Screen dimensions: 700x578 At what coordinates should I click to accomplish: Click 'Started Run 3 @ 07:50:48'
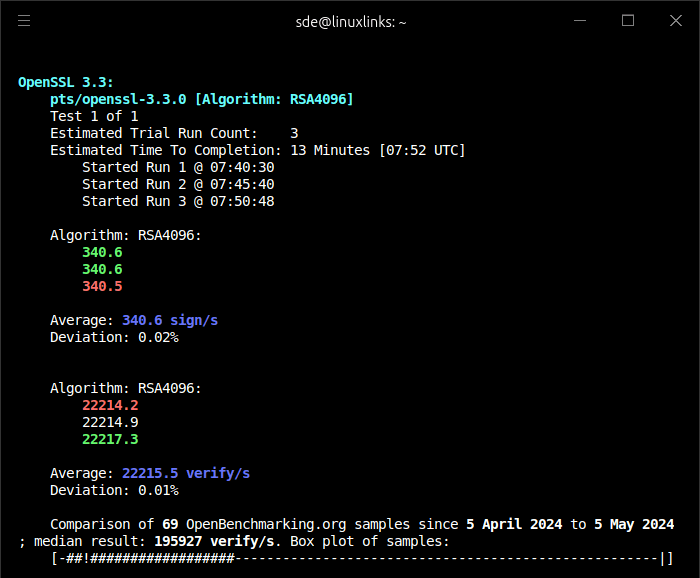click(x=178, y=201)
